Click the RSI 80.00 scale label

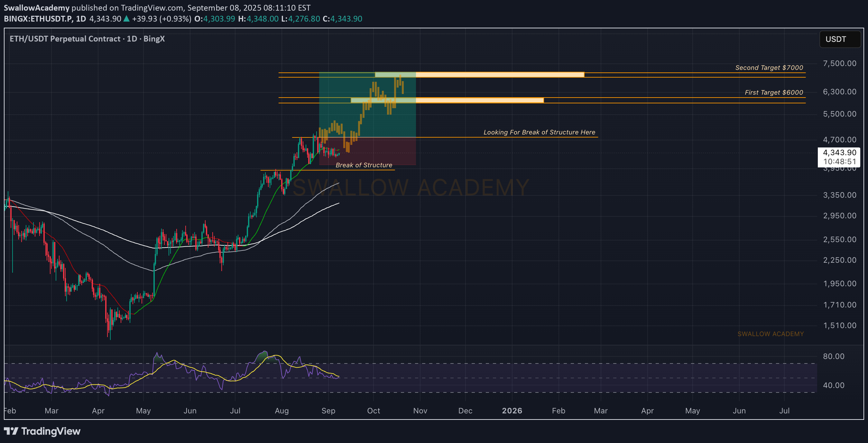click(x=834, y=357)
